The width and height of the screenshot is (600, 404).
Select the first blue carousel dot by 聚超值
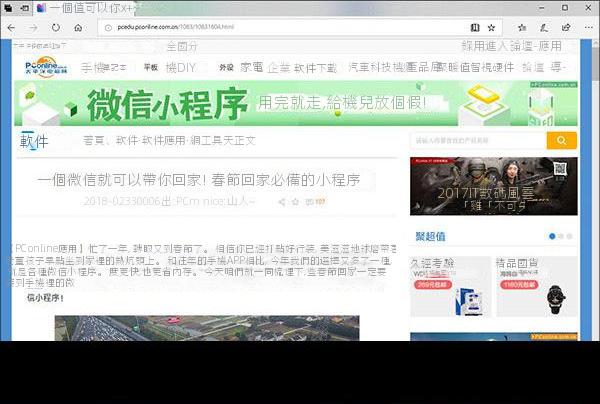point(552,236)
